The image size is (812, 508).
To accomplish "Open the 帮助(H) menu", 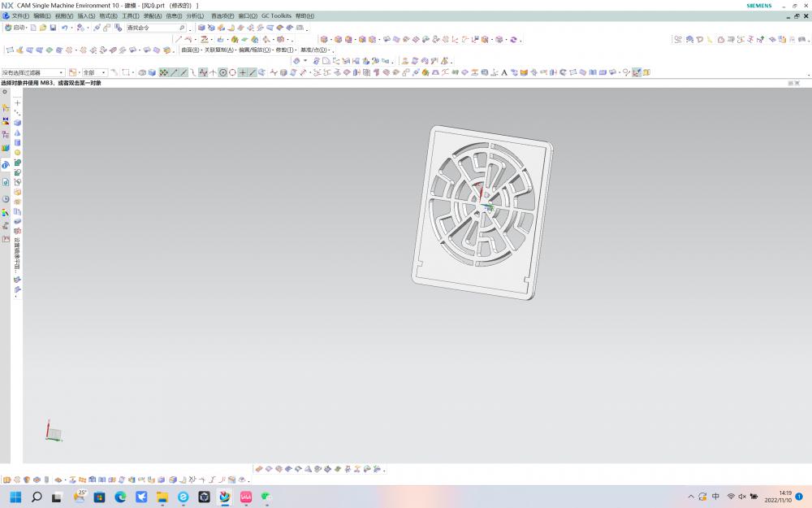I will (x=304, y=16).
